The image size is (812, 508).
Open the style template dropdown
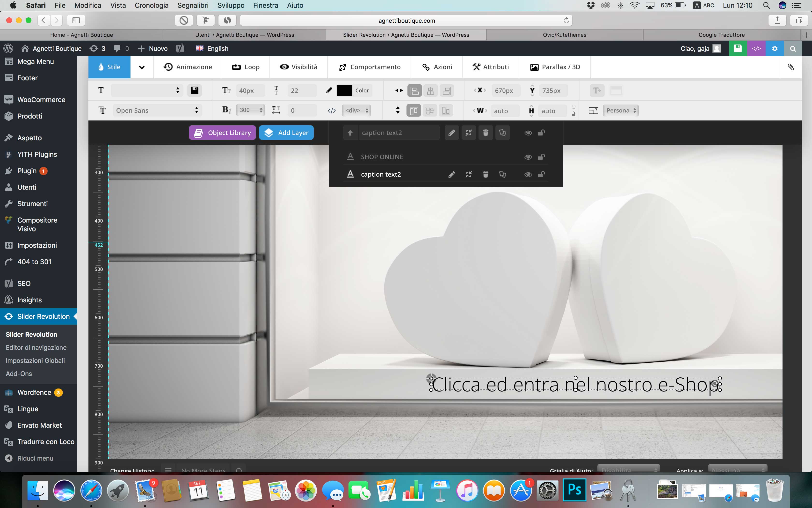[147, 90]
